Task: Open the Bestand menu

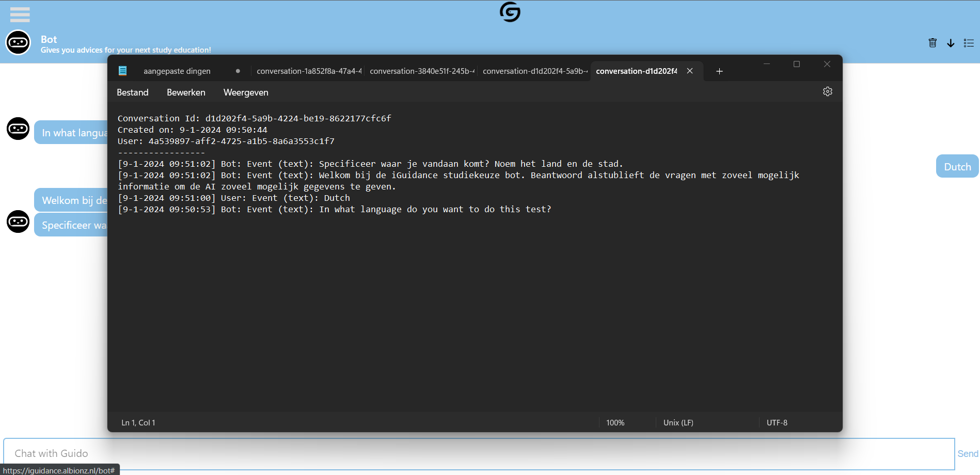Action: [x=133, y=92]
